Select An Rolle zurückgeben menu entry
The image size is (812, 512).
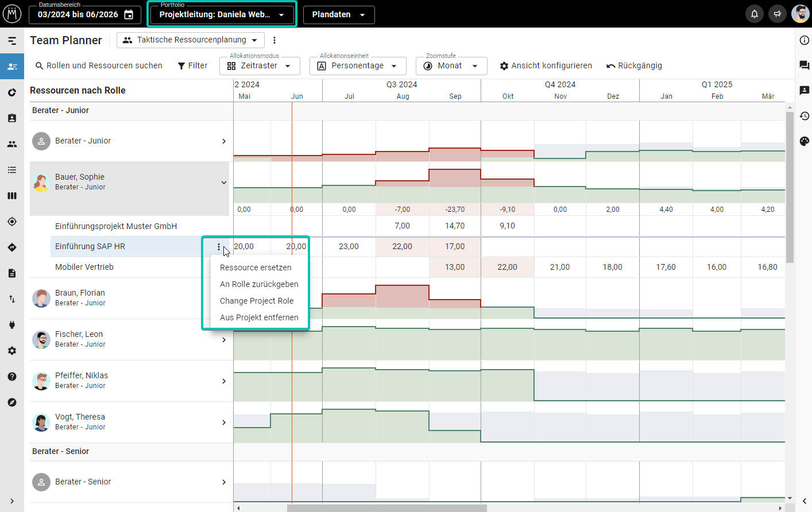pos(259,284)
